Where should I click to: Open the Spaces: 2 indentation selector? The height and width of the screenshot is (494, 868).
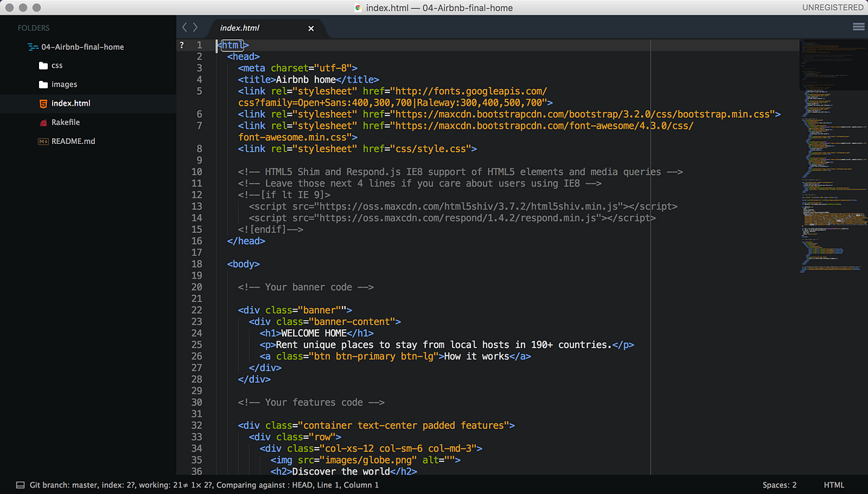point(779,485)
